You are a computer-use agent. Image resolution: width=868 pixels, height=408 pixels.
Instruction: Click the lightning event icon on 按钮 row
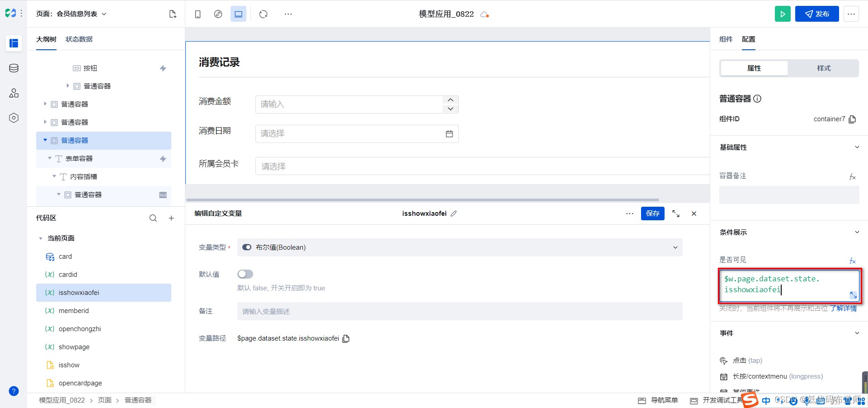click(x=163, y=68)
